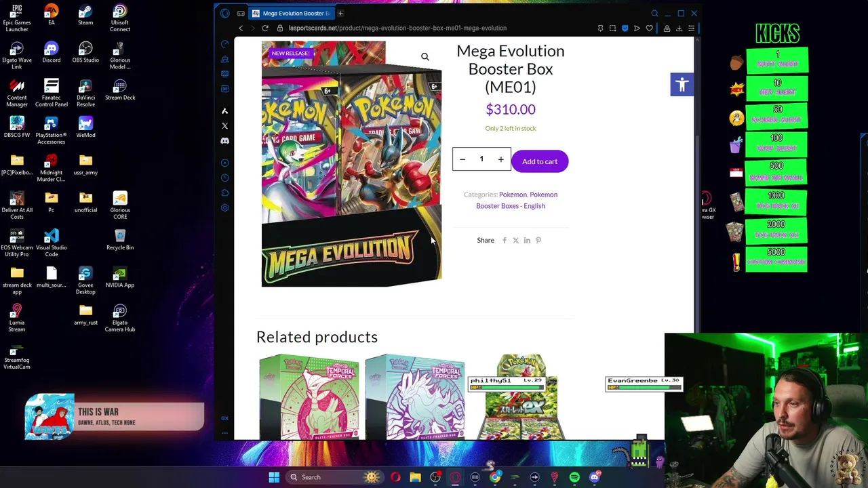Open X Twitter in sidebar
The width and height of the screenshot is (868, 488).
point(225,125)
